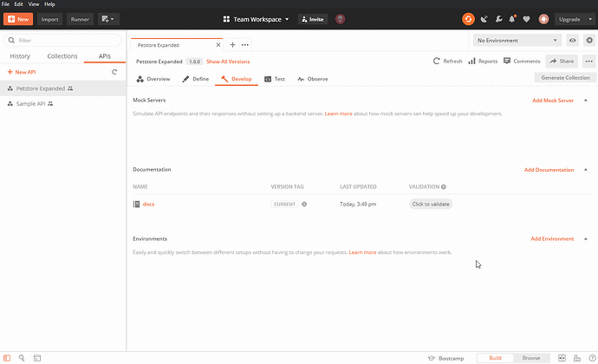Open the Observe tab
This screenshot has width=598, height=364.
313,79
